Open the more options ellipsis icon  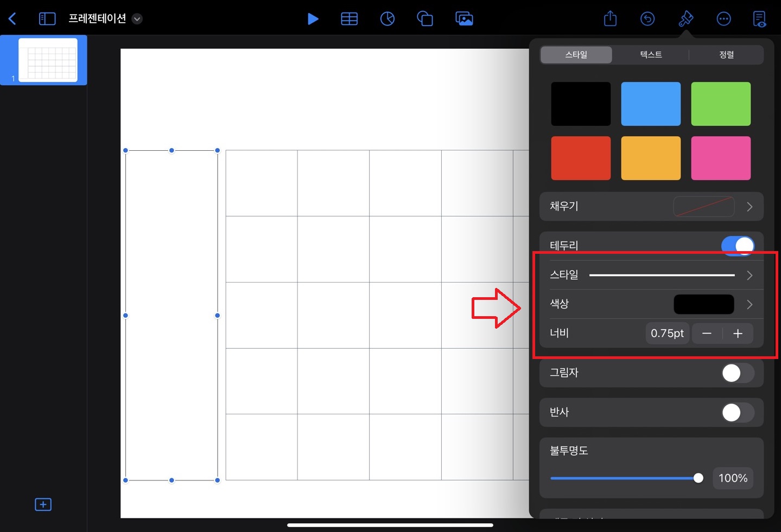pos(724,19)
